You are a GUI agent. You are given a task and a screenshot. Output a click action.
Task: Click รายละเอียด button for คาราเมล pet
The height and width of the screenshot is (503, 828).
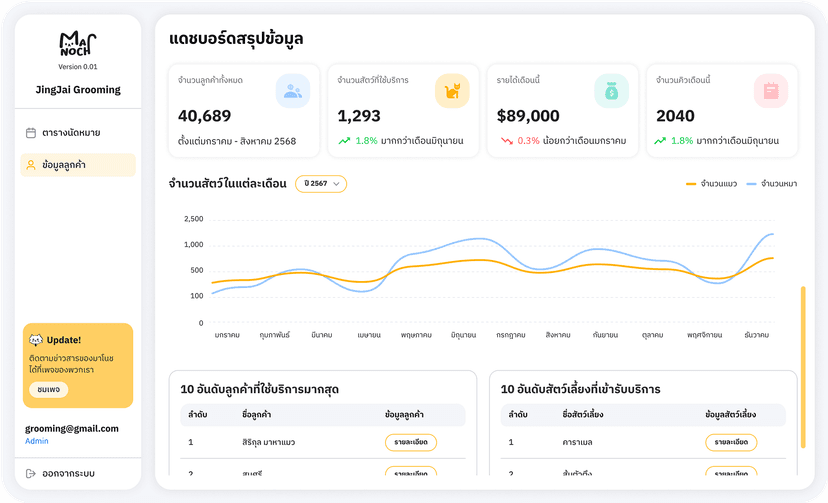(730, 442)
